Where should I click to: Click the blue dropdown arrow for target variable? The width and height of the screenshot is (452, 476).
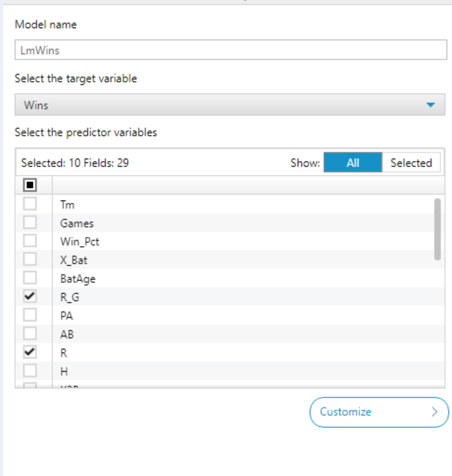pyautogui.click(x=430, y=105)
